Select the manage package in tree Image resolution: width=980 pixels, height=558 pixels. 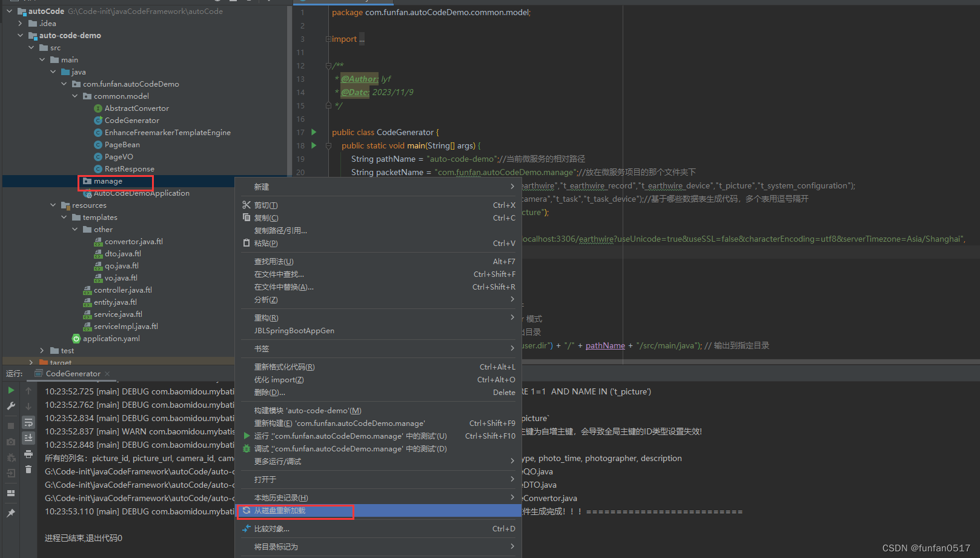point(108,181)
